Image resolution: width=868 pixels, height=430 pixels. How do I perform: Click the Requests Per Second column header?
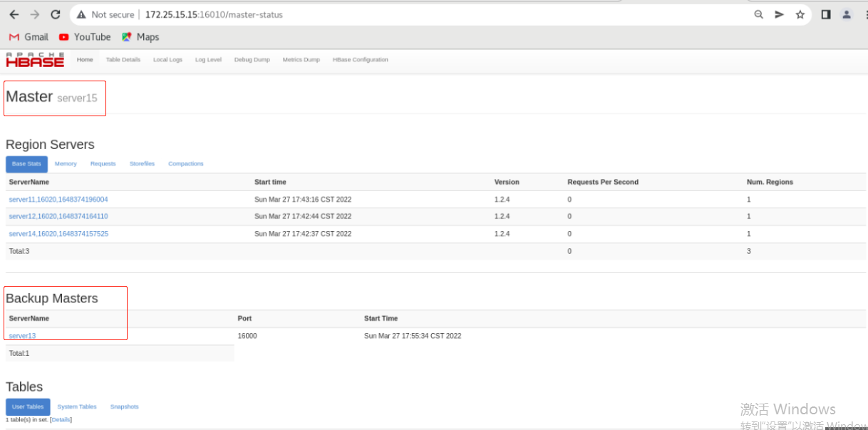click(x=603, y=182)
